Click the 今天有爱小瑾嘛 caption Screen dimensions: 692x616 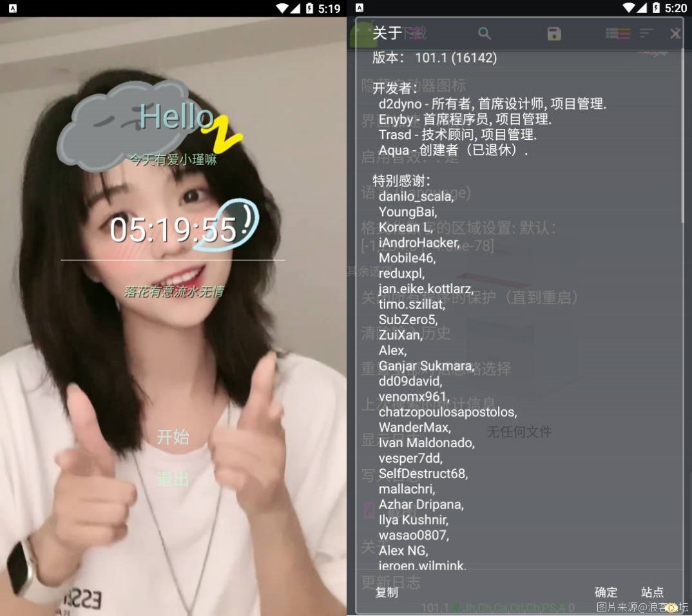(173, 160)
